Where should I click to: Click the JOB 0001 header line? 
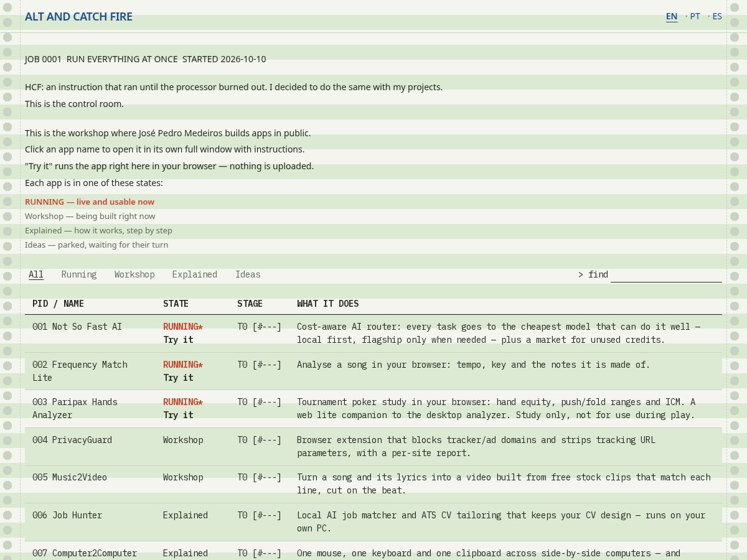point(146,59)
